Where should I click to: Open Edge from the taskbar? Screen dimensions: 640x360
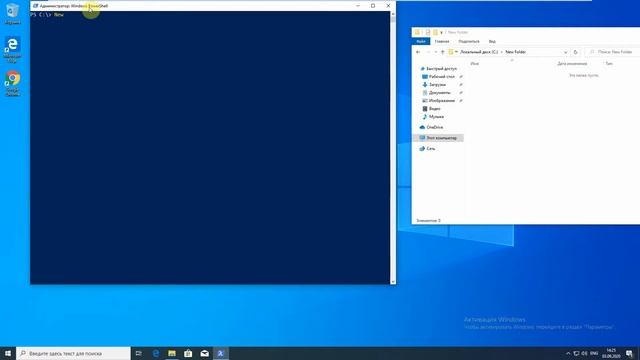[156, 353]
